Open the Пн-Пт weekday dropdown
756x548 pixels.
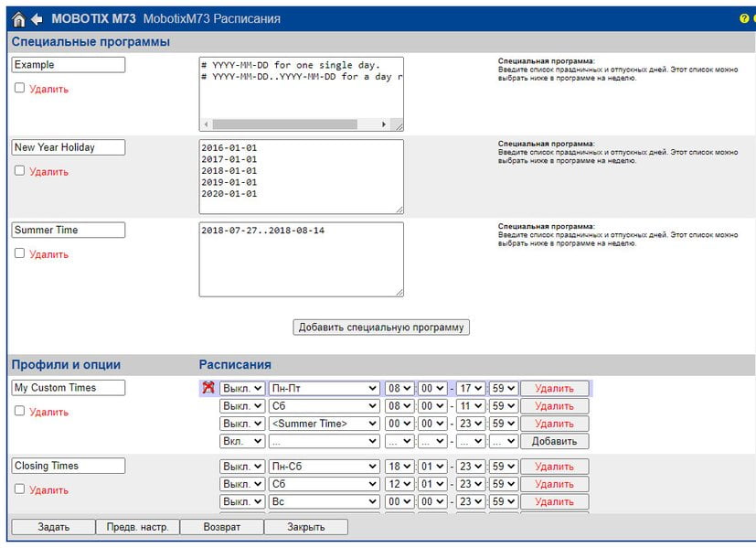click(324, 388)
